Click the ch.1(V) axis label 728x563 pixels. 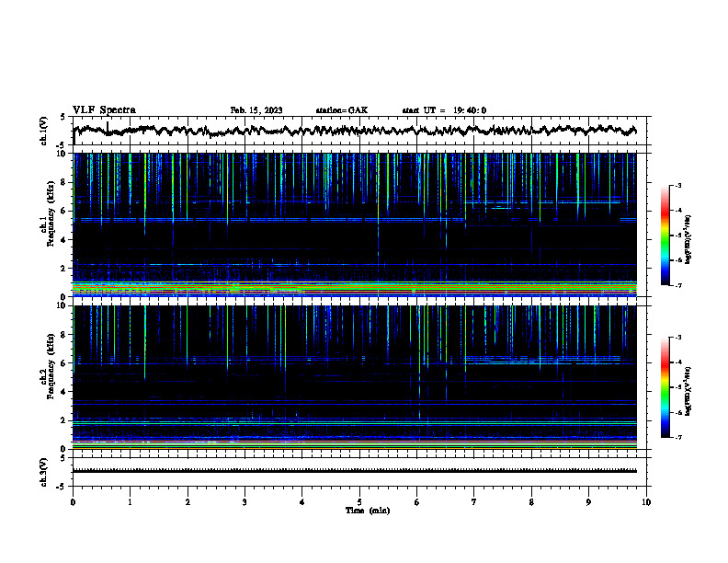pos(44,131)
